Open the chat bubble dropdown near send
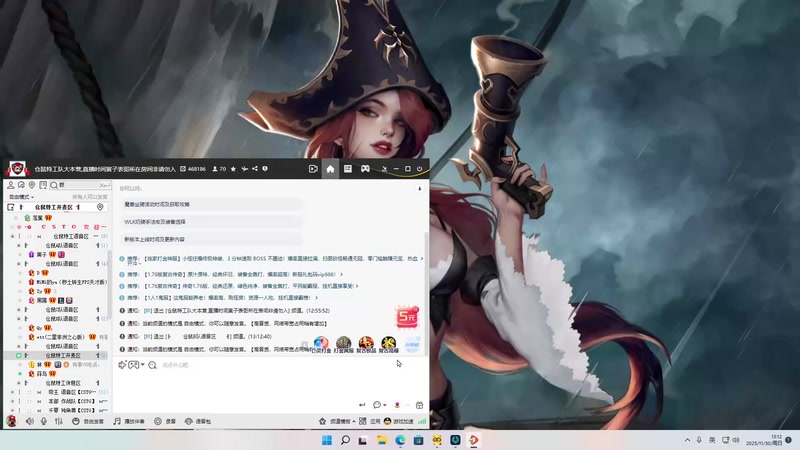800x450 pixels. pos(379,405)
